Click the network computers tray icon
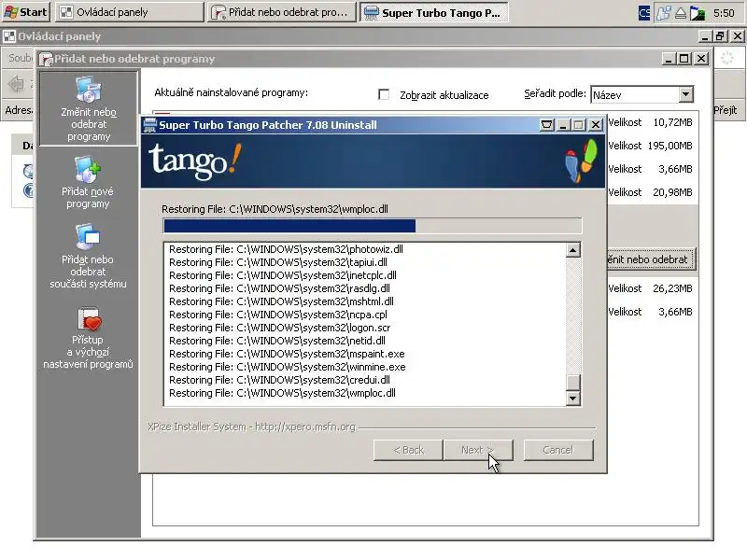 coord(663,12)
